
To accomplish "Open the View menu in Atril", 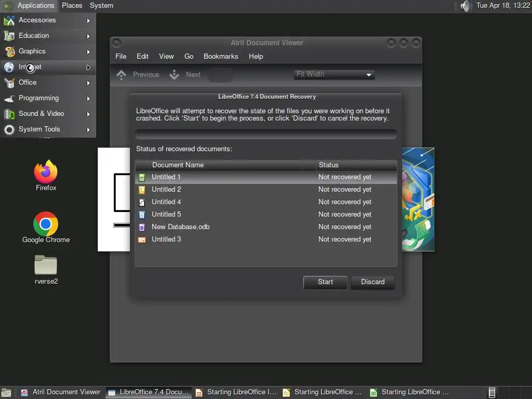I will (x=166, y=56).
